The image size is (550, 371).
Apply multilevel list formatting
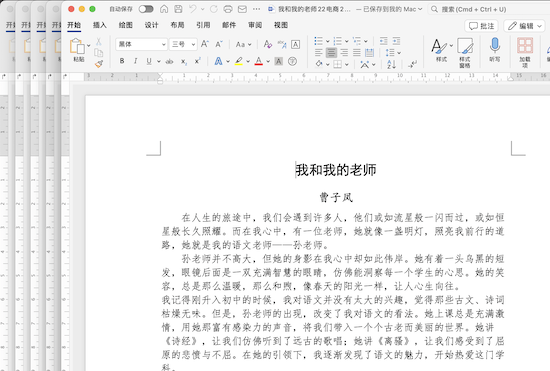point(357,41)
